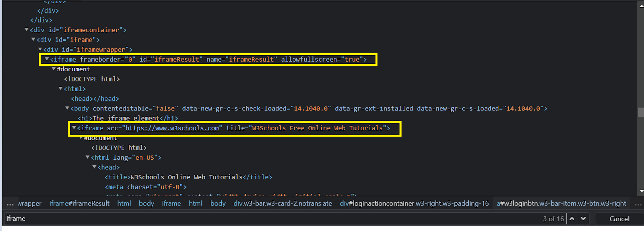
Task: Collapse the iframecontainer div node
Action: click(x=27, y=29)
